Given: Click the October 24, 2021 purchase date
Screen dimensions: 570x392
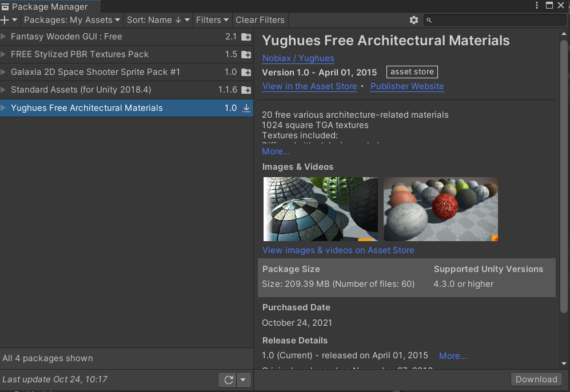Looking at the screenshot, I should (297, 323).
